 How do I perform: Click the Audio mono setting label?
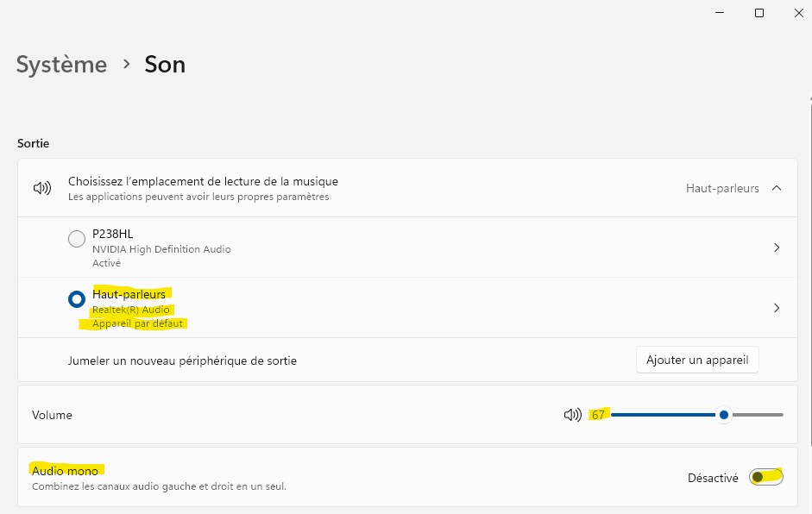tap(66, 471)
